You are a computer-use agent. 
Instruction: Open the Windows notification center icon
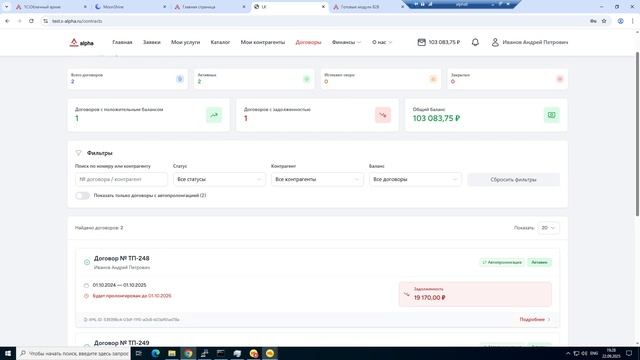coord(629,353)
